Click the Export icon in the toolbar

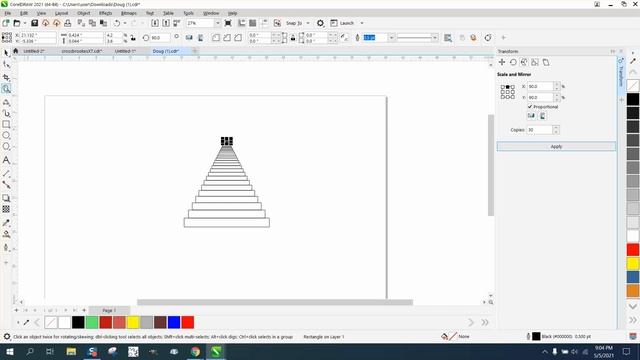coord(166,23)
